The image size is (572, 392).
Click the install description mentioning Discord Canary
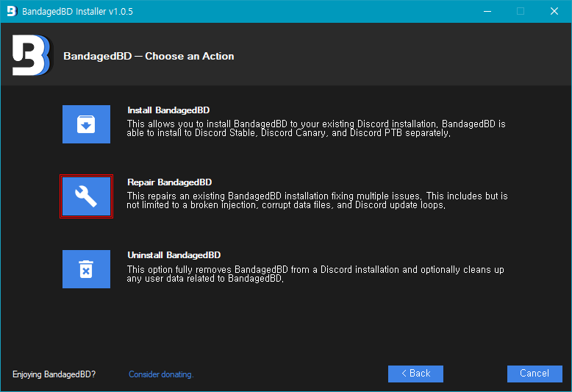click(x=316, y=129)
